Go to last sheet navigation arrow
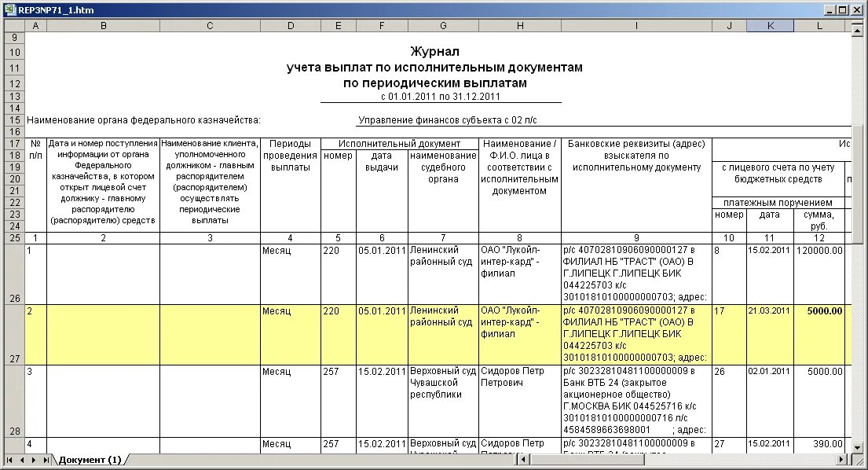 tap(46, 460)
